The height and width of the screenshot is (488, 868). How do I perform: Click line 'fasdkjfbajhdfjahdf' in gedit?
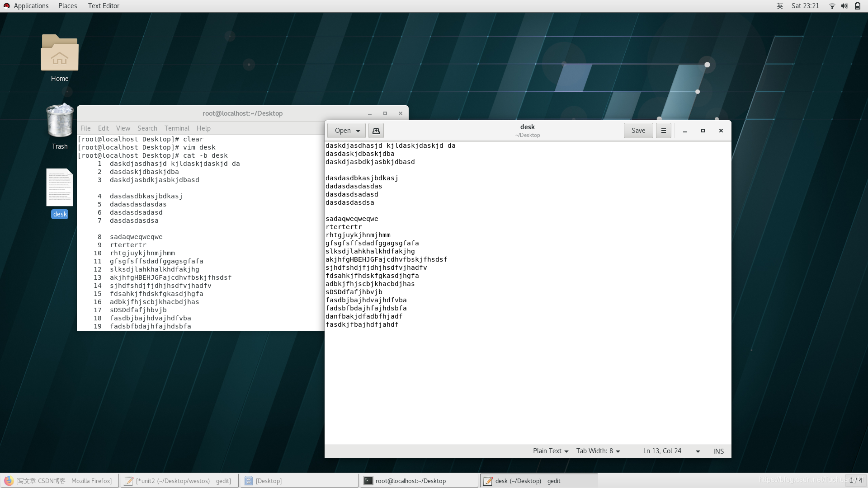click(362, 324)
